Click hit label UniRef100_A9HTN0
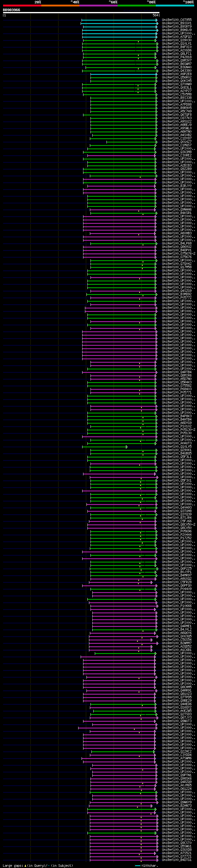This screenshot has width=197, height=868. tap(177, 131)
